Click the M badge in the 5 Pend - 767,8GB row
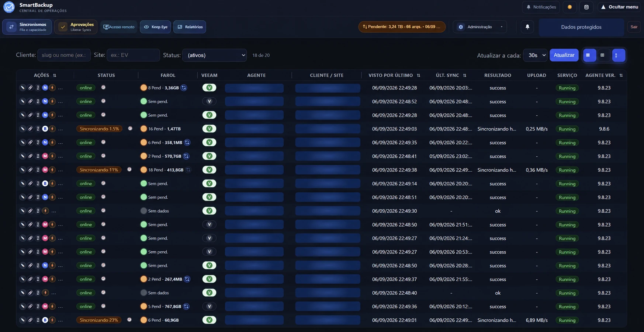This screenshot has height=332, width=644. [x=45, y=306]
